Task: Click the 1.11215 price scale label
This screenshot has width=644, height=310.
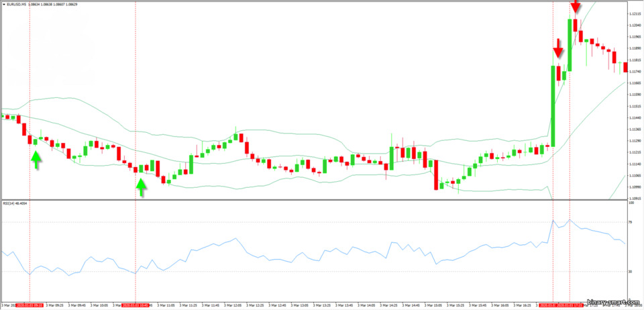Action: (635, 153)
